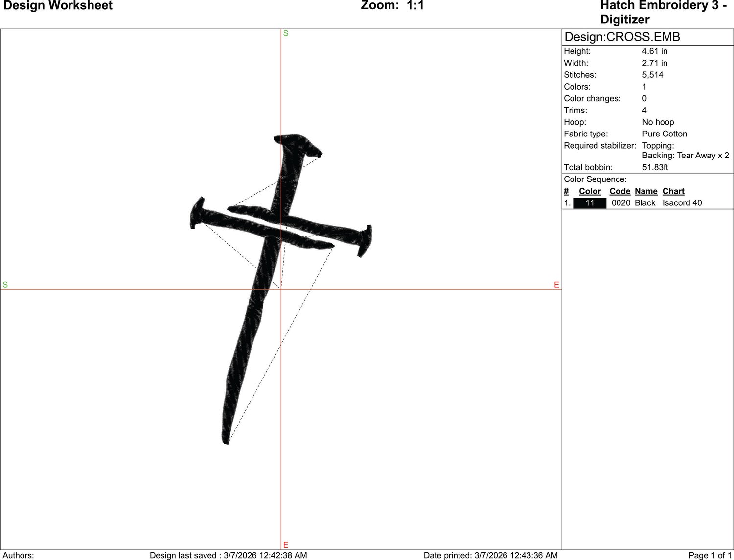
Task: Click the Name column header
Action: click(x=646, y=191)
